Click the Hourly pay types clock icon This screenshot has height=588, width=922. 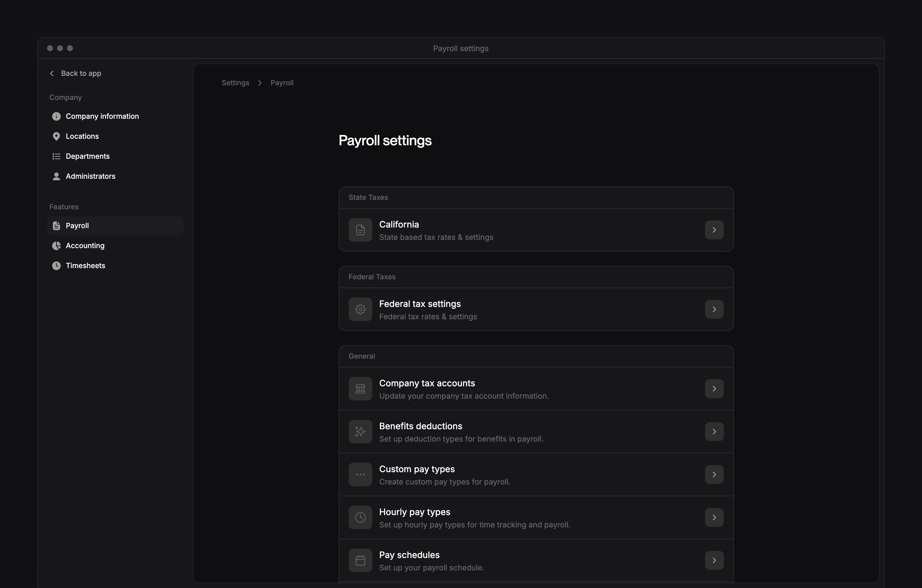click(x=360, y=517)
